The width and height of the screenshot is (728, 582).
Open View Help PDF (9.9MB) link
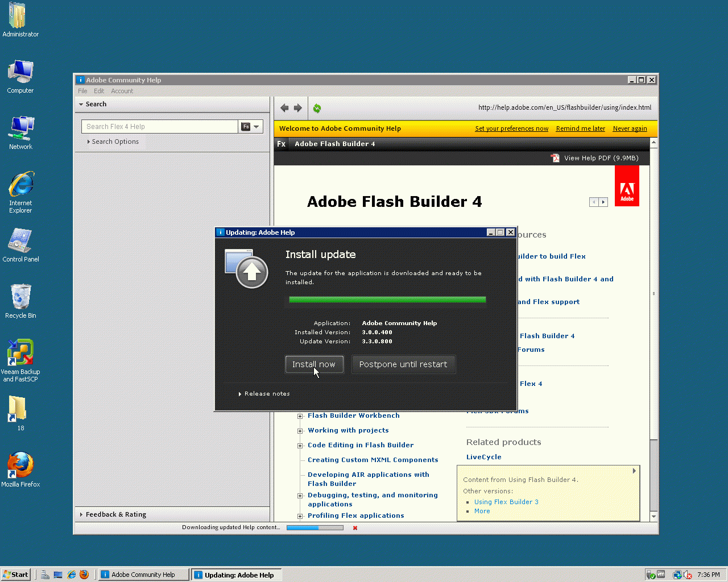[x=601, y=158]
